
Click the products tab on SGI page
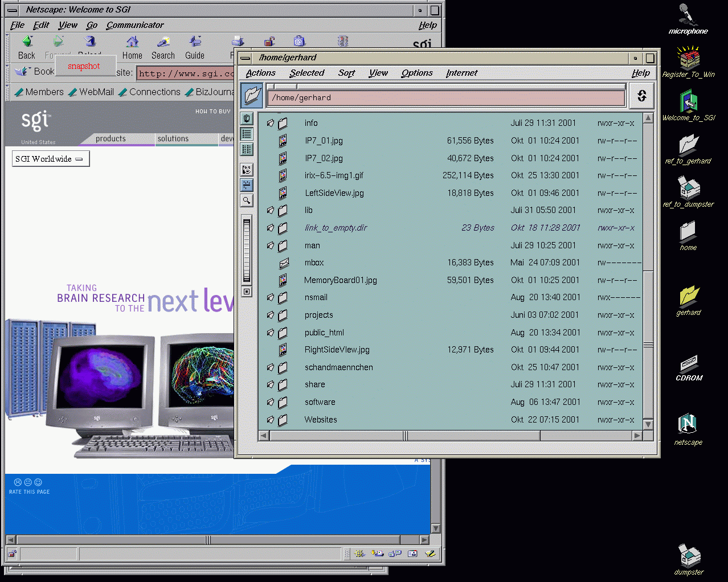(111, 138)
